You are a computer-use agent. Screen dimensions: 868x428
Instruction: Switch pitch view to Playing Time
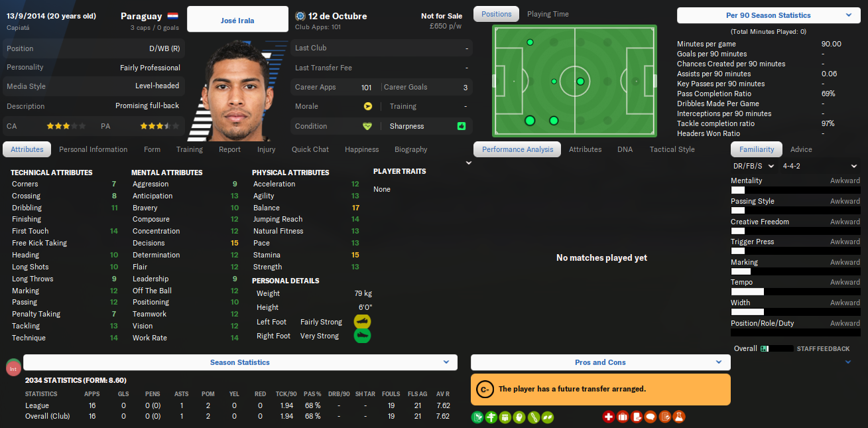click(x=548, y=14)
